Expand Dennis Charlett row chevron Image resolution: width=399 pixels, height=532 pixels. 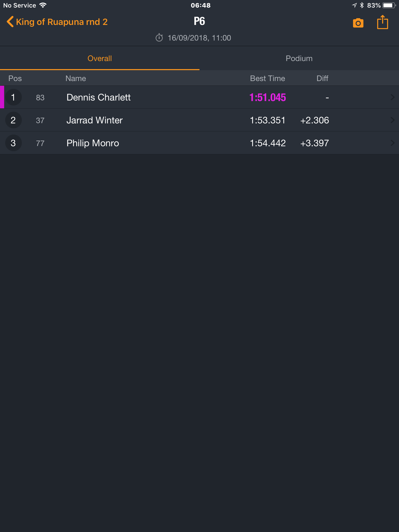393,97
